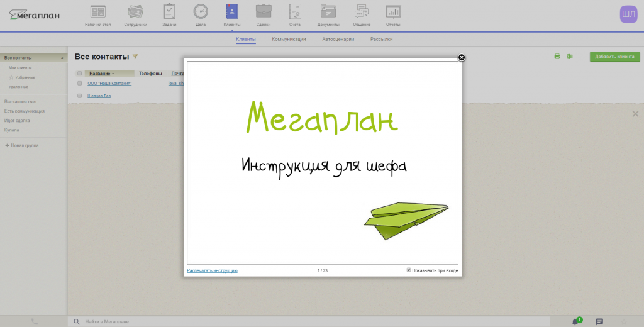The image size is (644, 327).
Task: Open the Сделки briefcase section
Action: point(264,16)
